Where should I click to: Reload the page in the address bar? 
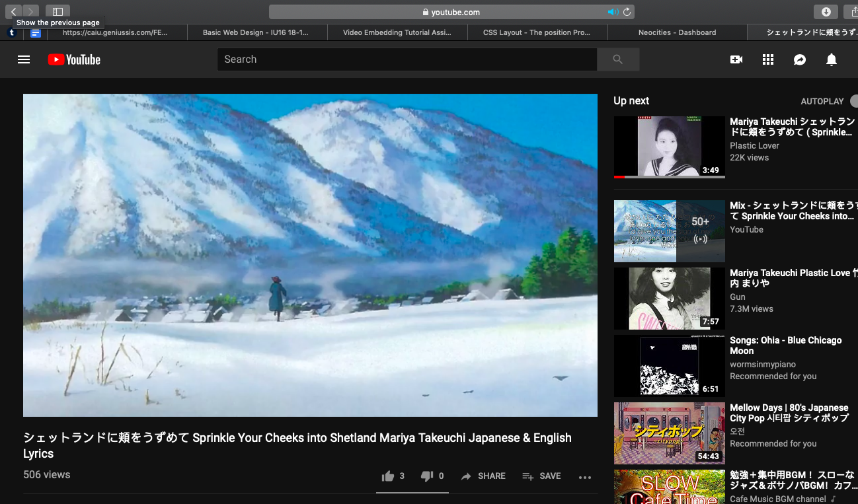pos(627,12)
